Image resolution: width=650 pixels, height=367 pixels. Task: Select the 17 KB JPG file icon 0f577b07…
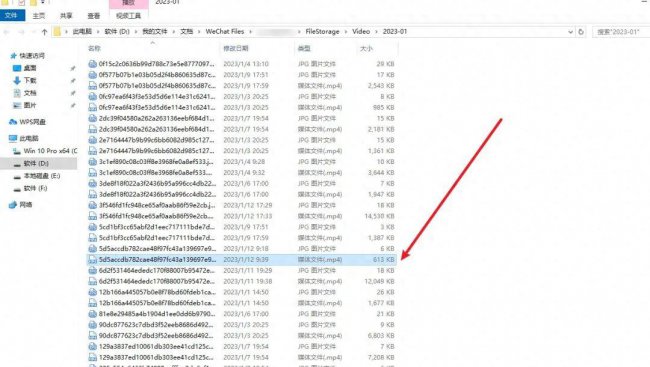(x=92, y=75)
